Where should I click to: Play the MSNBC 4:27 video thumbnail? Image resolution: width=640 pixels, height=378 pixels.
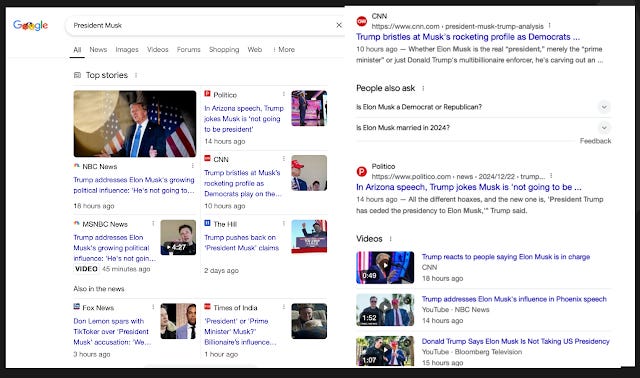[178, 238]
